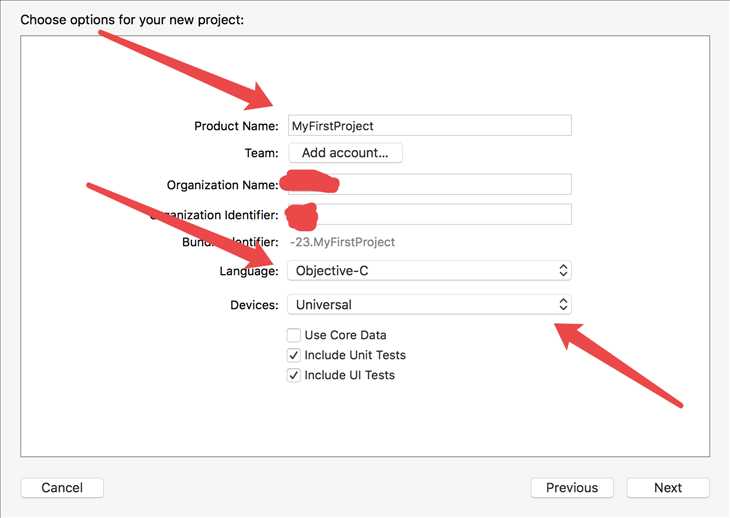
Task: Click inside the Organization Identifier text field
Action: (x=429, y=215)
